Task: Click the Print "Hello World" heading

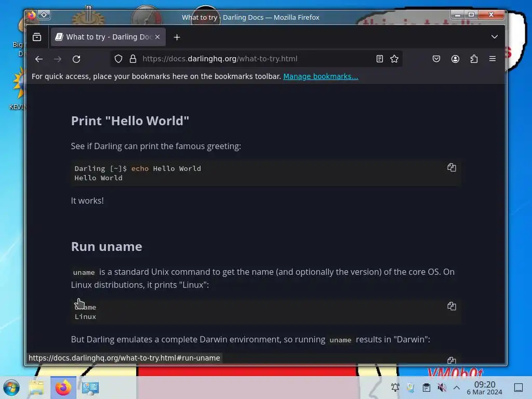Action: point(130,121)
